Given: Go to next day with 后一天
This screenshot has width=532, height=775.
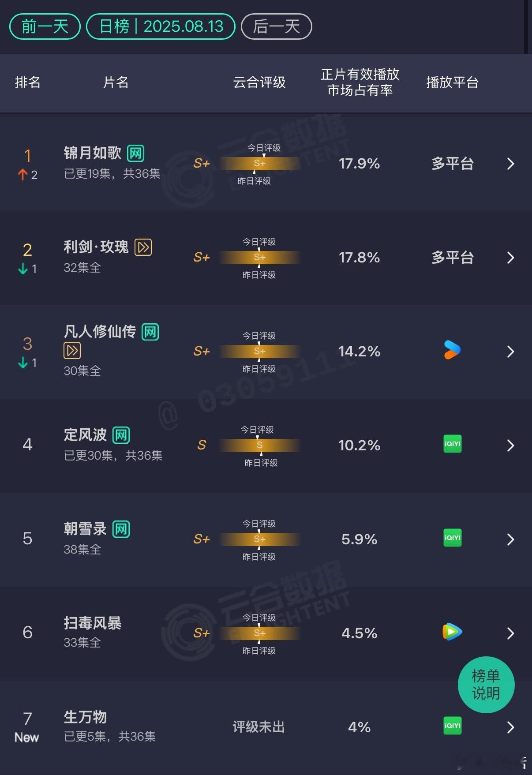Looking at the screenshot, I should click(x=277, y=26).
